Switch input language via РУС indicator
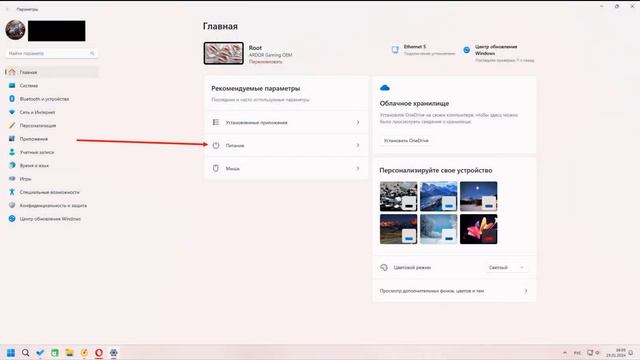 (x=578, y=353)
